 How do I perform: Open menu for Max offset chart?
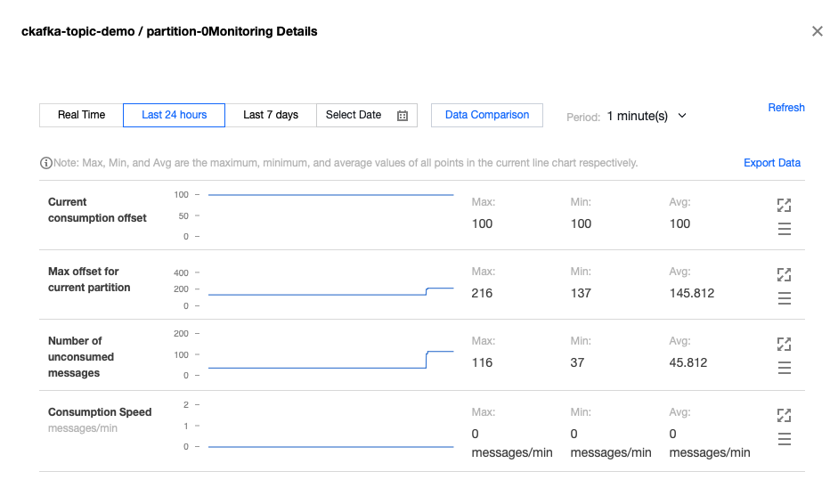pyautogui.click(x=784, y=298)
